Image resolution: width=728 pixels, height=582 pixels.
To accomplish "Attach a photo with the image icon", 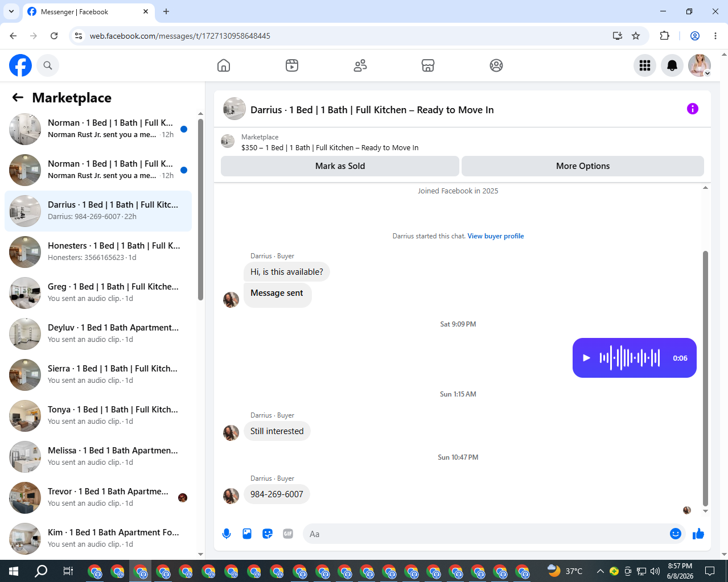I will pos(247,534).
